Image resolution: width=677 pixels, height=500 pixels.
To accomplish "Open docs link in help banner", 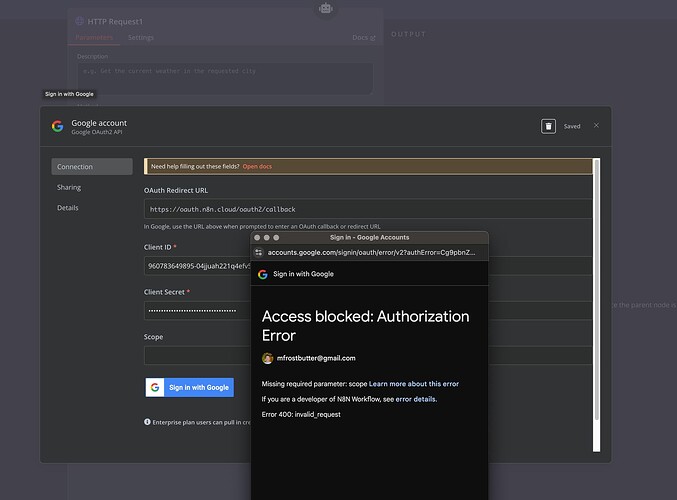I will click(x=257, y=167).
